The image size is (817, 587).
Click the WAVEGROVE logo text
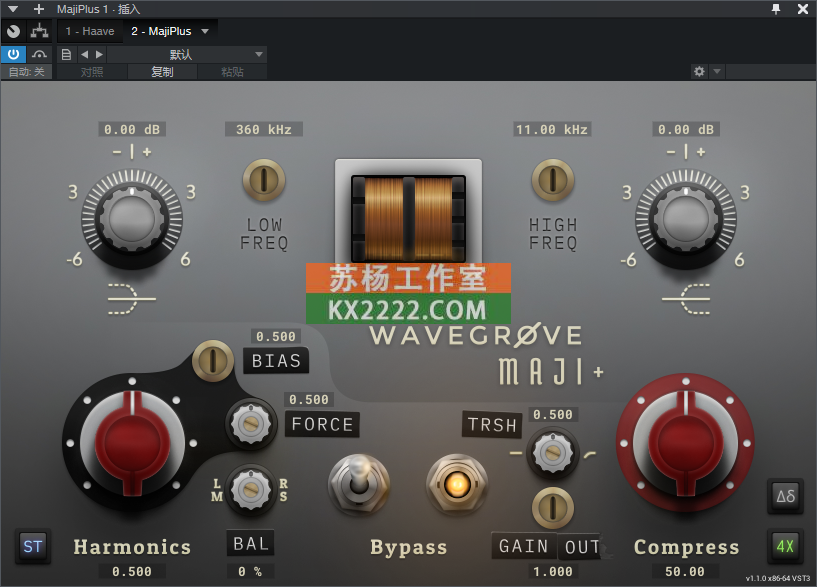click(476, 336)
